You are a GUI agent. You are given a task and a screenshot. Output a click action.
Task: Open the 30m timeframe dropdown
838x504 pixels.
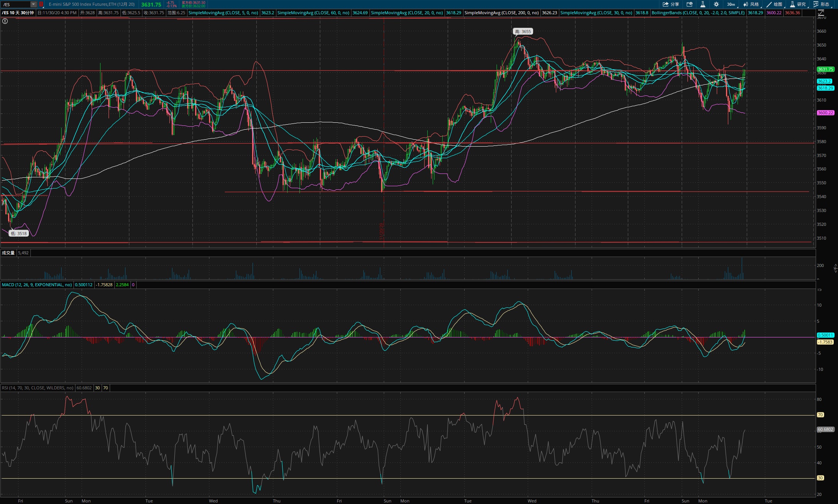(731, 4)
